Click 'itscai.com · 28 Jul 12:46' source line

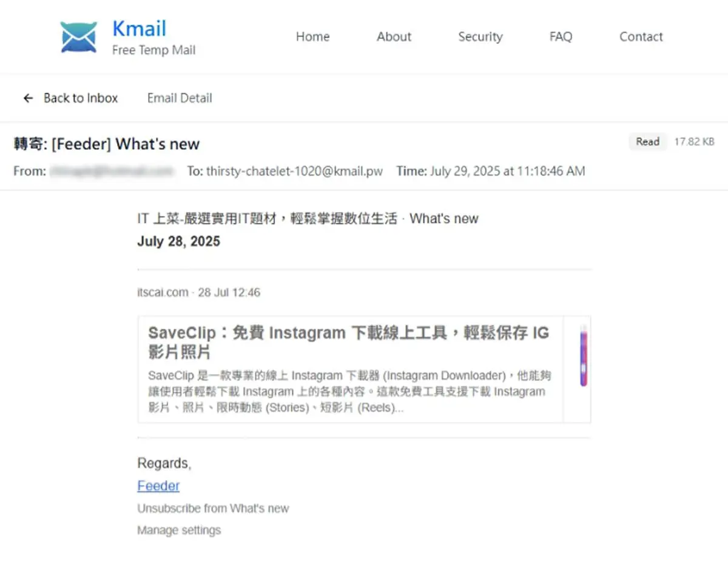[198, 292]
